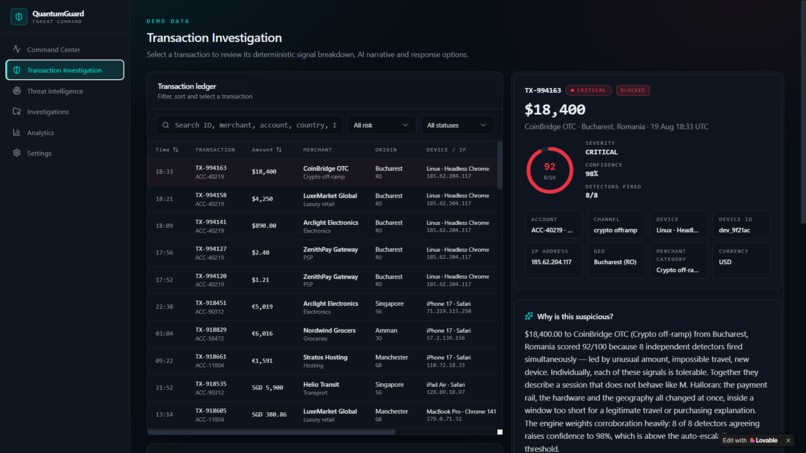Screen dimensions: 806x453
Task: Expand the All statuses filter dropdown
Action: click(x=456, y=125)
